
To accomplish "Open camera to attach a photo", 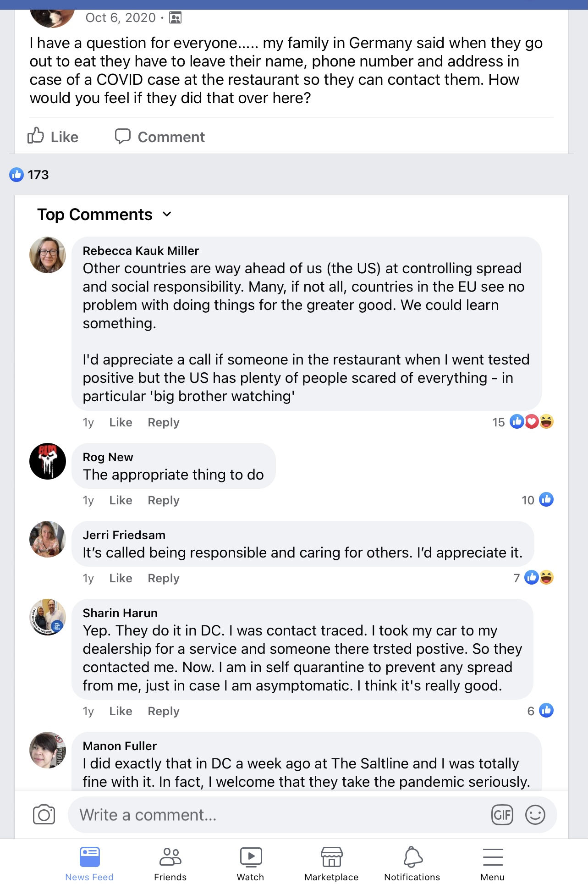I will pyautogui.click(x=44, y=814).
